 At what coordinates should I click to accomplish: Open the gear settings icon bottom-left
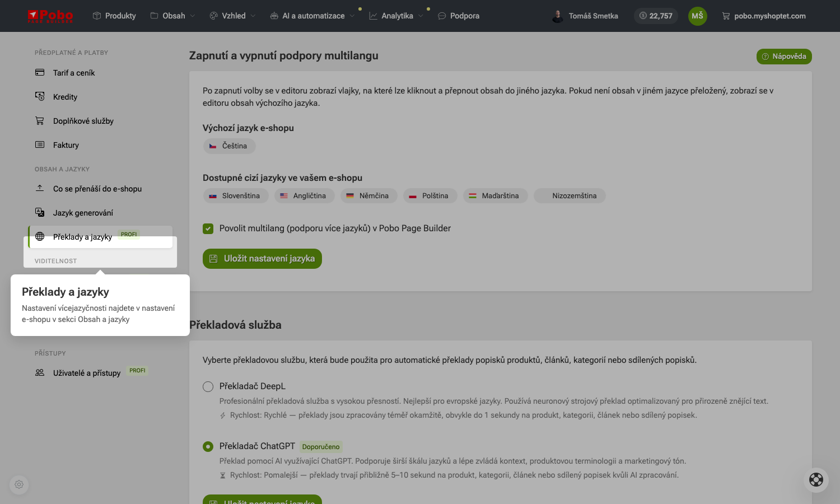pos(19,485)
